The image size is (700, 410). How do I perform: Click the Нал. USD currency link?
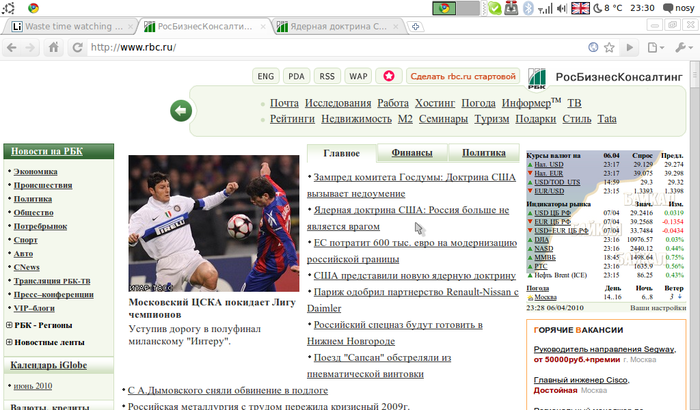(549, 164)
